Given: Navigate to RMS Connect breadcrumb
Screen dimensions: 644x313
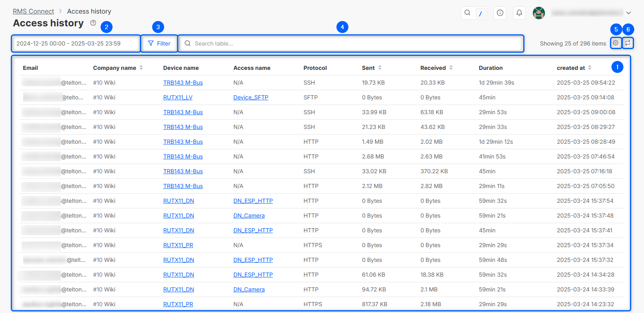Looking at the screenshot, I should pos(33,11).
